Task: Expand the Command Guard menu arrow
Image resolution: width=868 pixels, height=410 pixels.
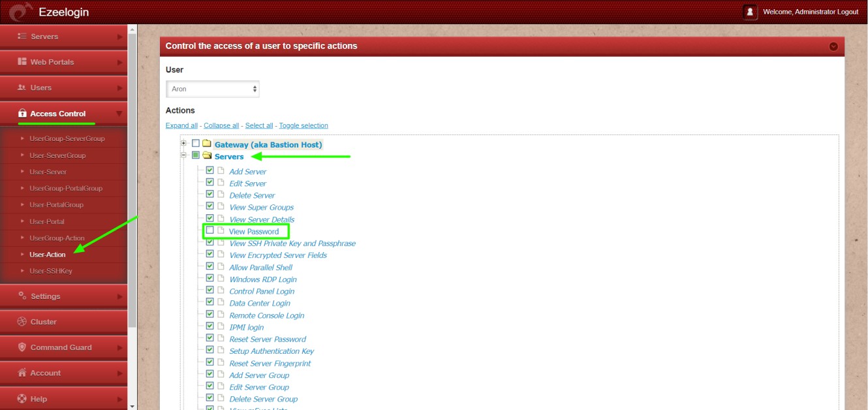Action: click(119, 348)
